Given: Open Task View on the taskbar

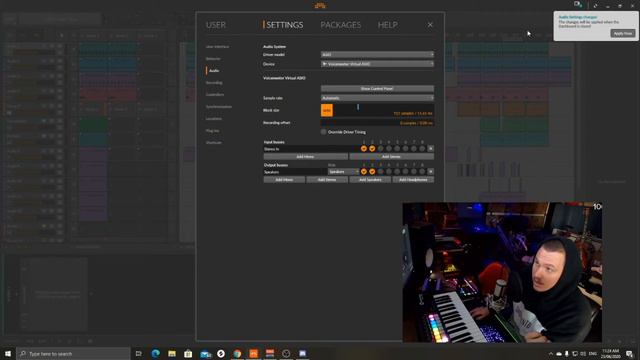Looking at the screenshot, I should pos(138,353).
